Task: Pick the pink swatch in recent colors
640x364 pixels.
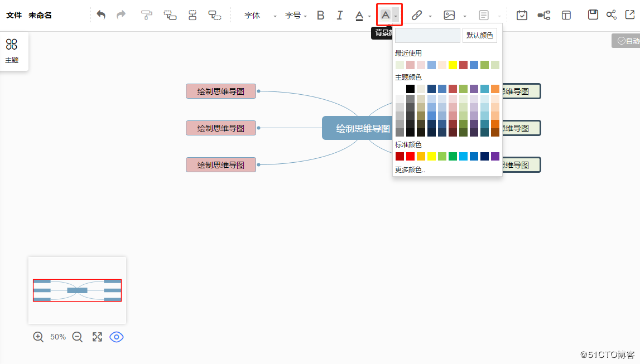Action: tap(410, 65)
